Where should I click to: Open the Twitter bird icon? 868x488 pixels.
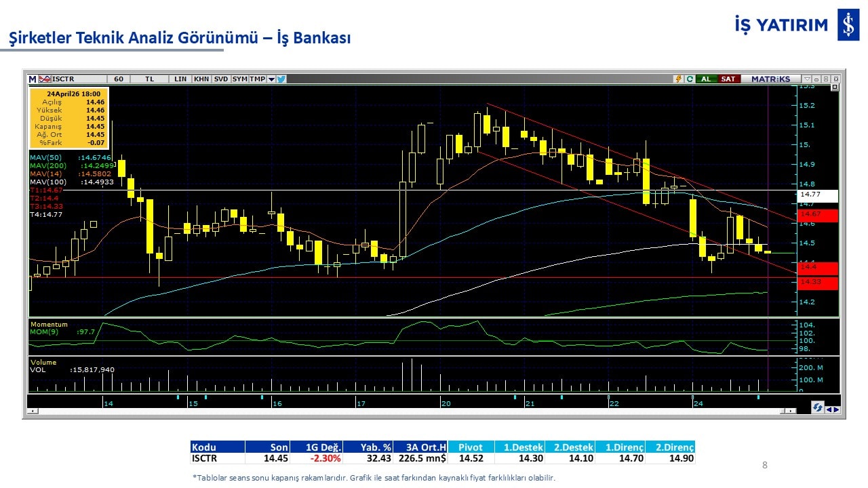point(281,79)
